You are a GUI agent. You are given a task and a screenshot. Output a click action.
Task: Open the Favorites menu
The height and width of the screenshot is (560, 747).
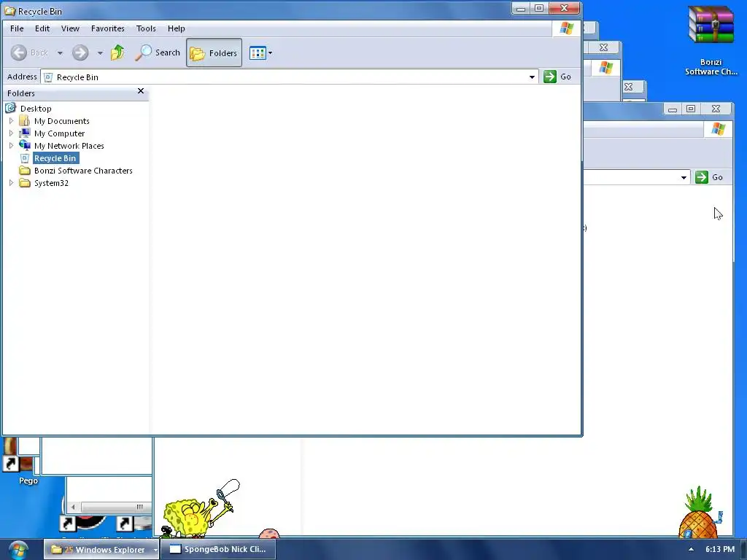(x=108, y=28)
